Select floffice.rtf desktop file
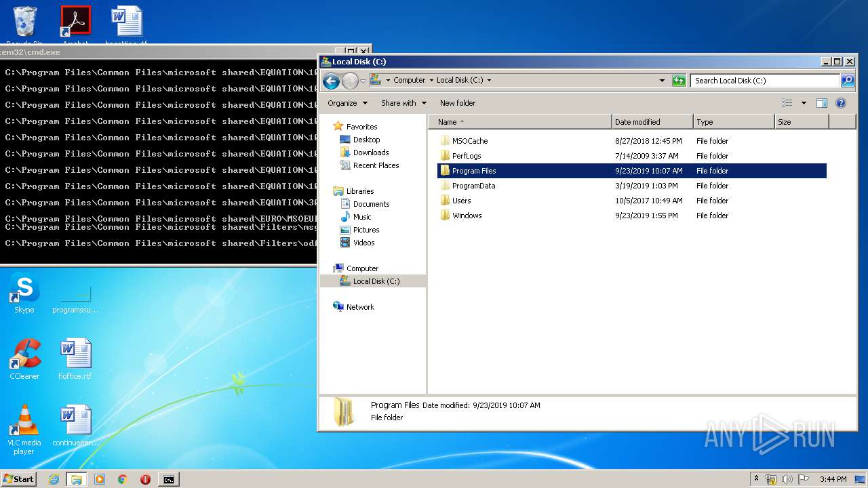 (75, 360)
